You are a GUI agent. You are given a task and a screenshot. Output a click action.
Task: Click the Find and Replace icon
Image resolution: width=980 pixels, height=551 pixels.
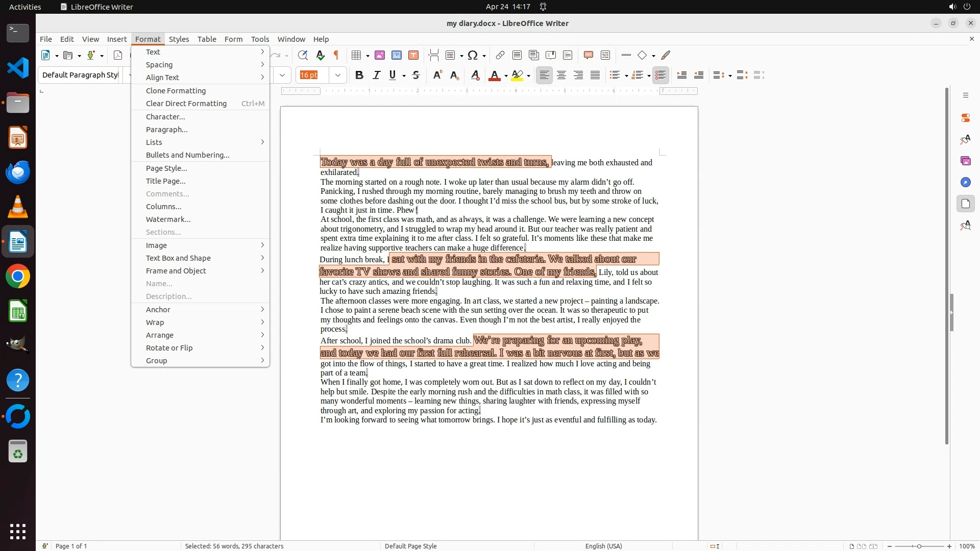point(303,55)
